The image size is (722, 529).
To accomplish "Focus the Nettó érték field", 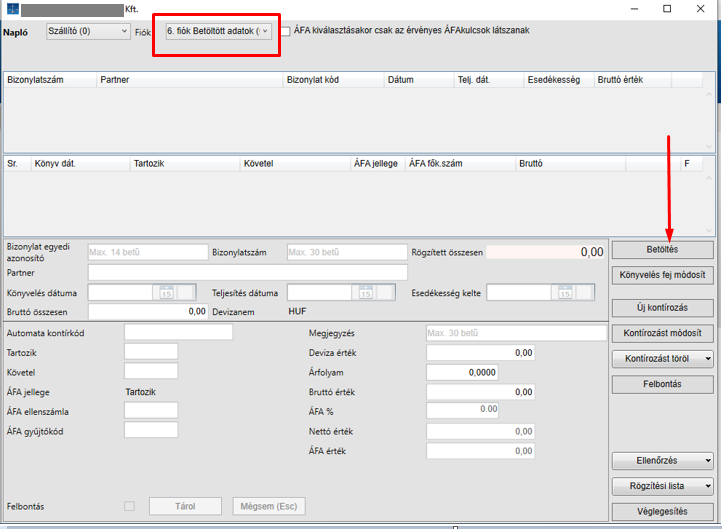I will click(x=480, y=431).
